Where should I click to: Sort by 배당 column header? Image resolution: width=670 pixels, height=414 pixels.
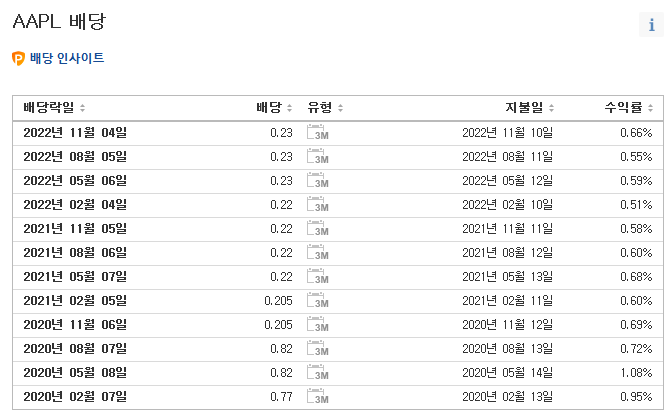point(274,108)
